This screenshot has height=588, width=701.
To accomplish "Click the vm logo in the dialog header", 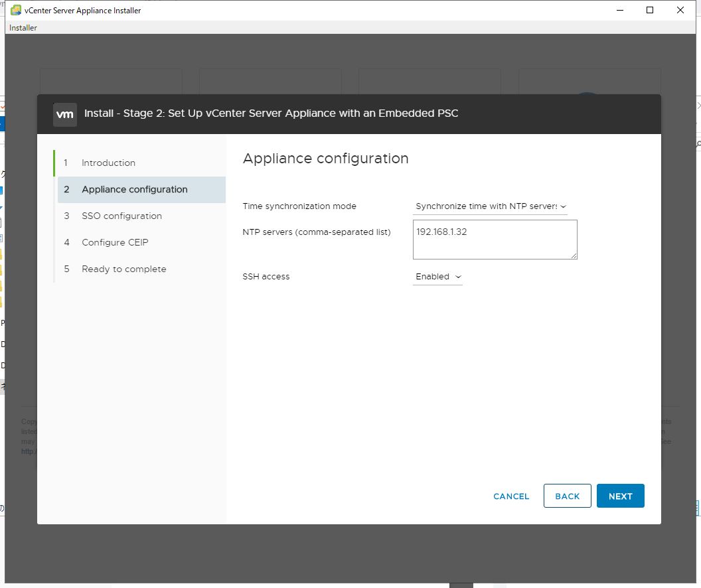I will coord(65,114).
